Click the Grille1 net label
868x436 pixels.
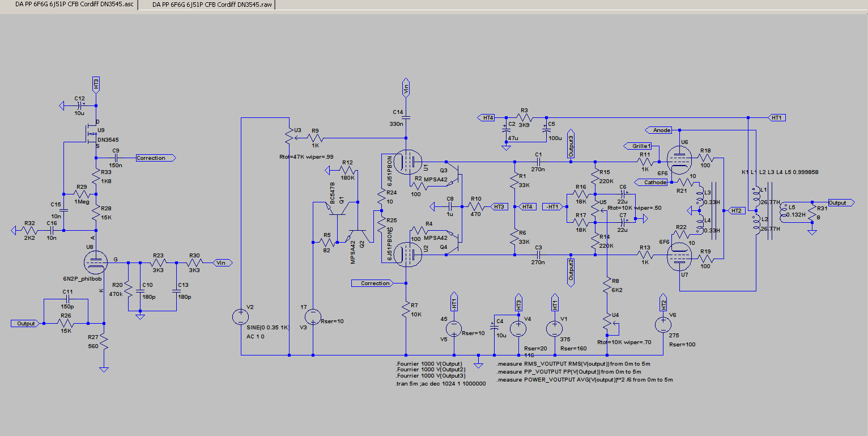tap(637, 146)
